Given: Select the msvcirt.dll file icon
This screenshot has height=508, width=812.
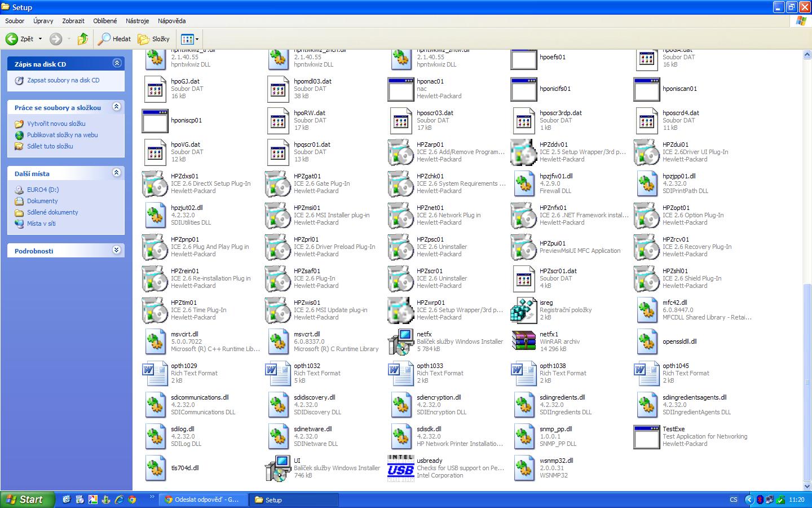Looking at the screenshot, I should tap(155, 342).
